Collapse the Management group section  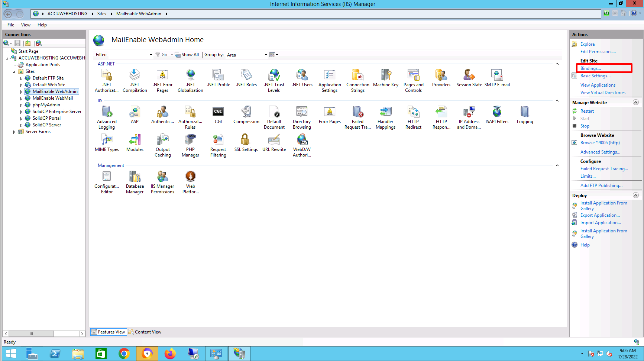click(557, 165)
